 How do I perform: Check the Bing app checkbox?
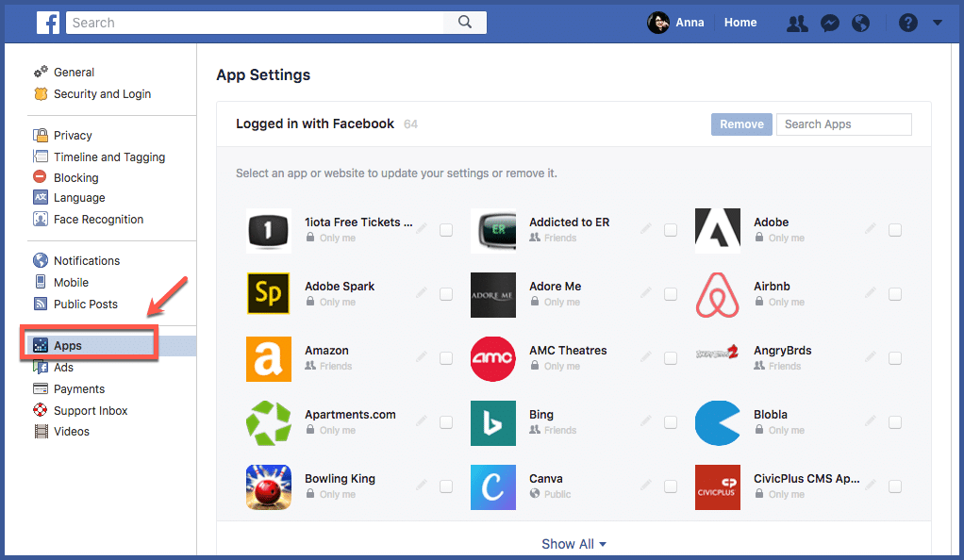pyautogui.click(x=671, y=422)
